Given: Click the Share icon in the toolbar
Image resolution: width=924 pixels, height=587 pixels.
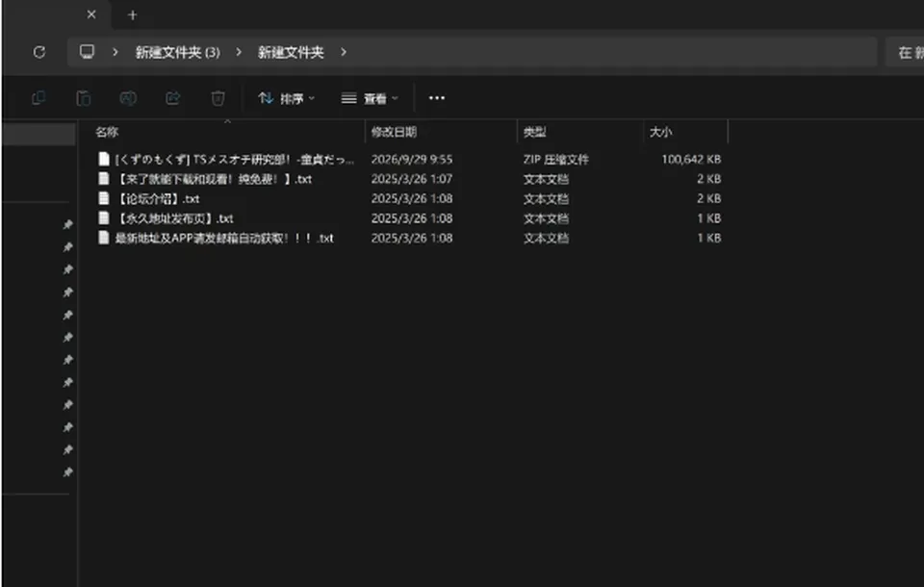Looking at the screenshot, I should (x=172, y=98).
